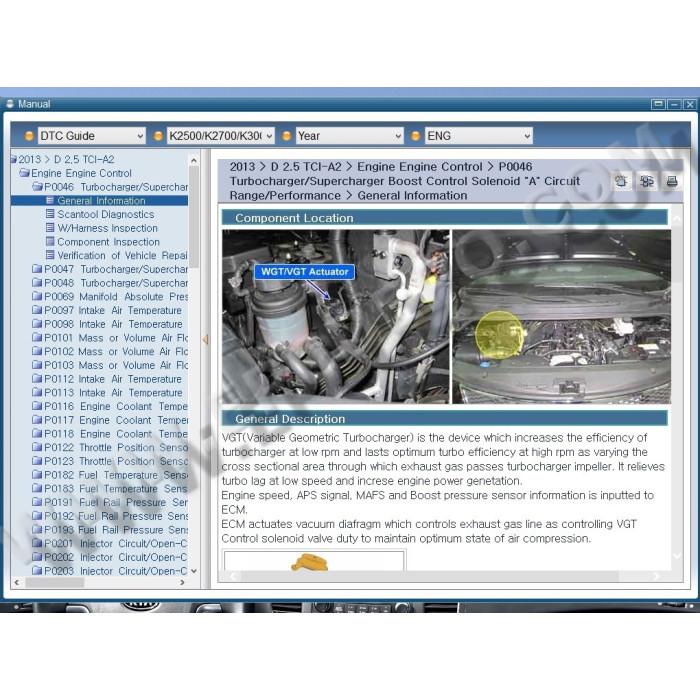This screenshot has height=700, width=700.
Task: Click the middle settings icon beside print
Action: [646, 181]
